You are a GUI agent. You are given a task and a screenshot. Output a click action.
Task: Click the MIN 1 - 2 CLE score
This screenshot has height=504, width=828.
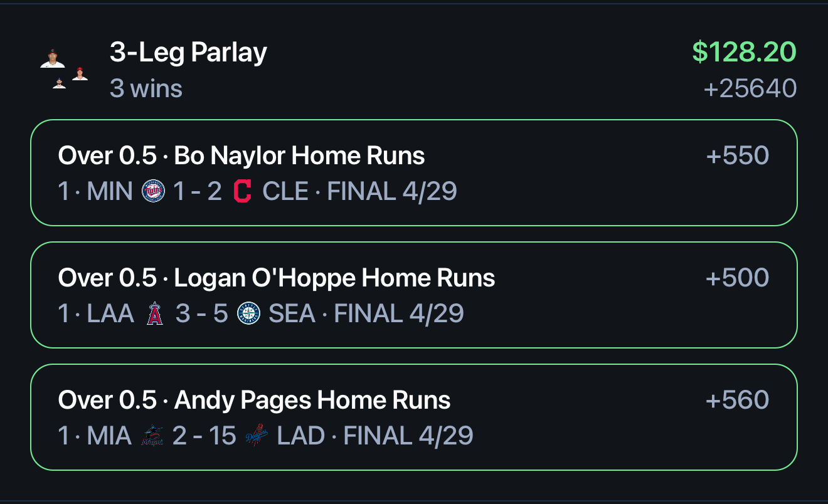coord(198,191)
